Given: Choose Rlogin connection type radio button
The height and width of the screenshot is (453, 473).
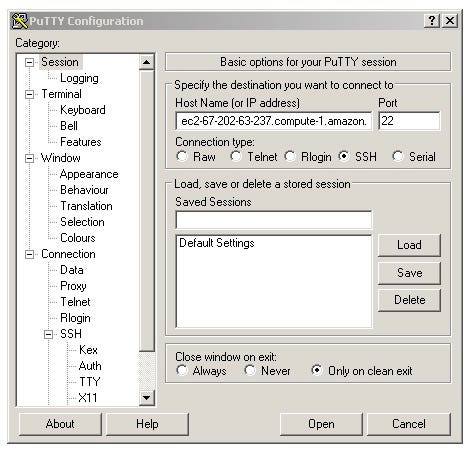Looking at the screenshot, I should point(290,156).
